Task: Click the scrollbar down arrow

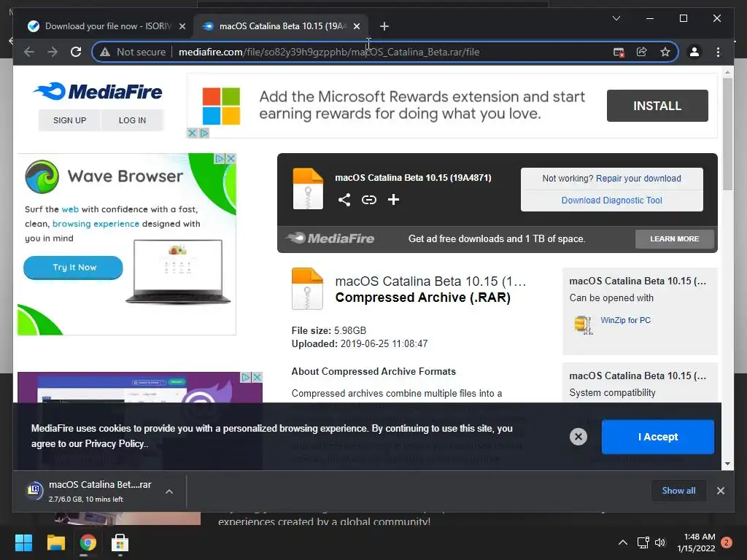Action: point(727,463)
